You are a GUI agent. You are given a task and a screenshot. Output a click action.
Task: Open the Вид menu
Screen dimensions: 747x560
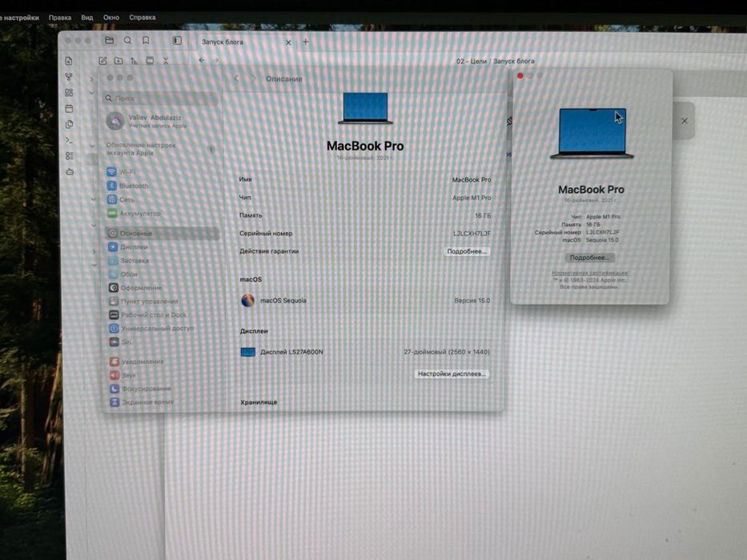tap(87, 18)
